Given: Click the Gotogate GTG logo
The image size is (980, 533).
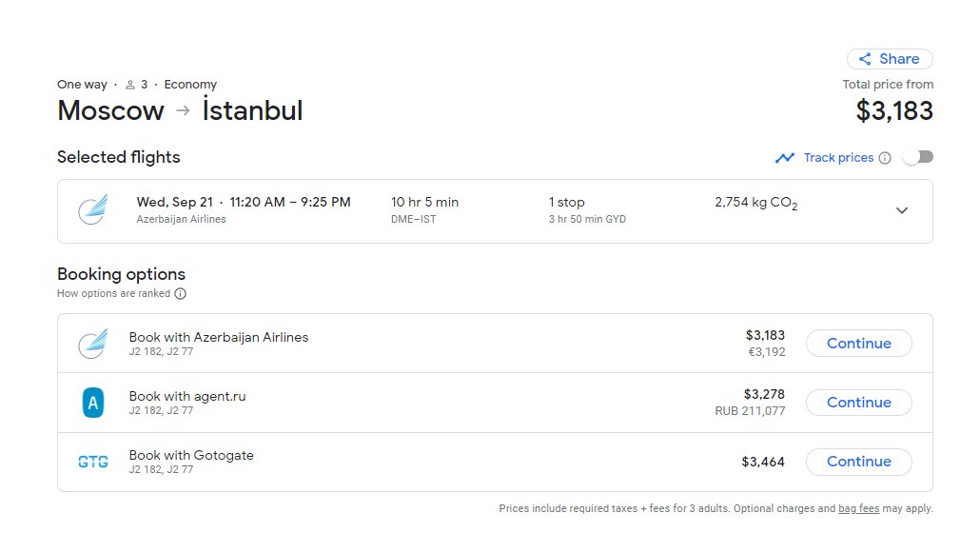Looking at the screenshot, I should (93, 462).
